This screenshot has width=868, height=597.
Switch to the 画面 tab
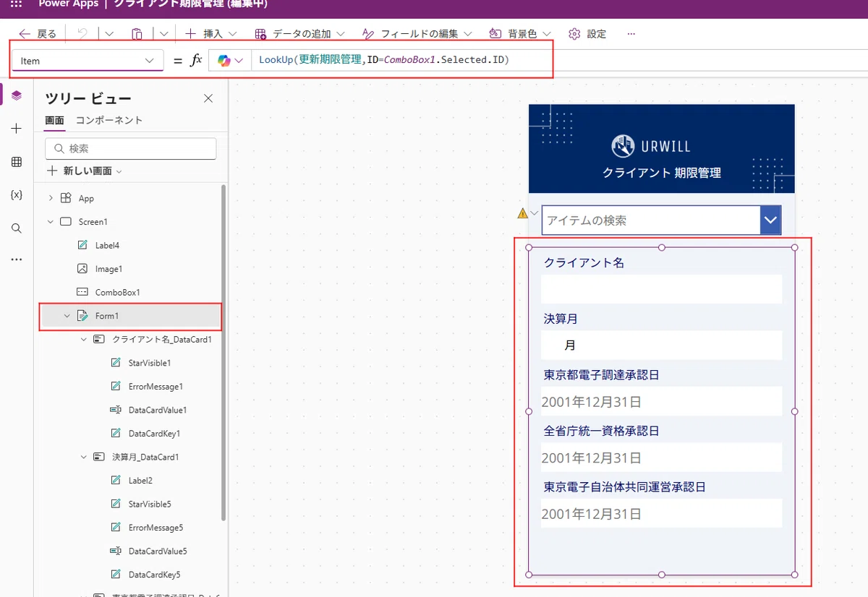[x=54, y=121]
